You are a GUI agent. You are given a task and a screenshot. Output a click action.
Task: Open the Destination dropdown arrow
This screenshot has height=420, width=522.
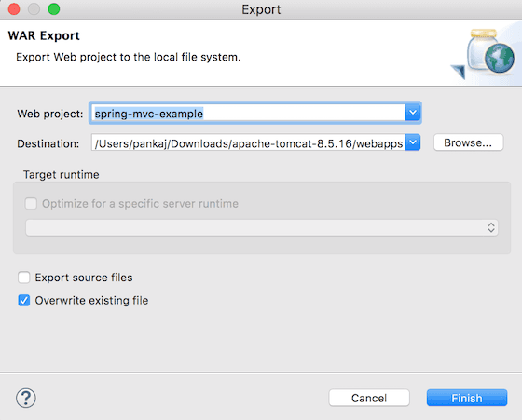tap(413, 142)
